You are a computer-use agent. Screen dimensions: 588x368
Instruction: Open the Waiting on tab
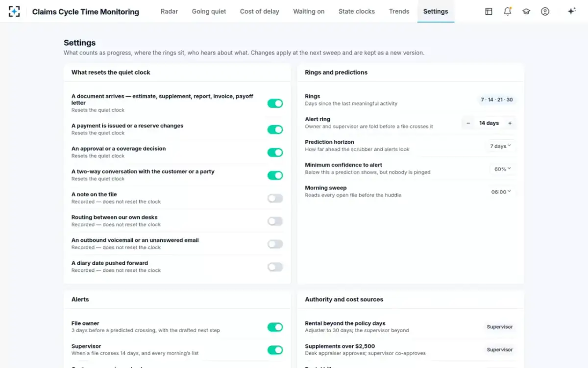[309, 11]
